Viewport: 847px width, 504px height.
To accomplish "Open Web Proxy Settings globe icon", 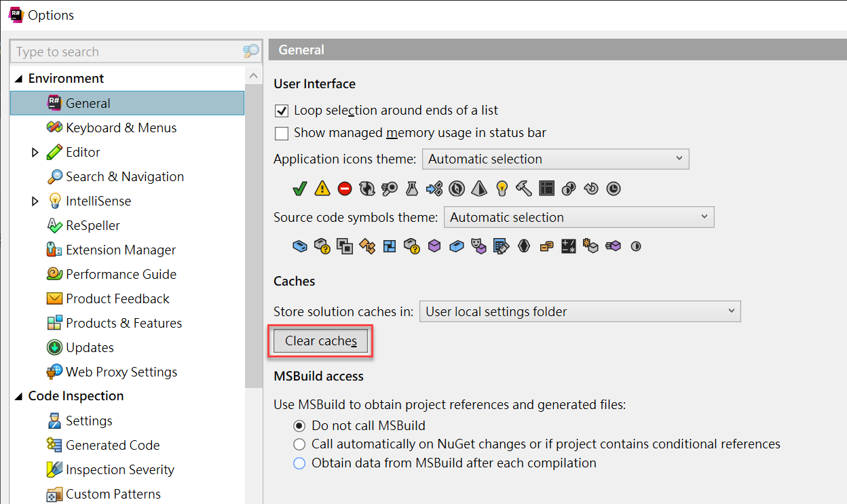I will point(53,372).
